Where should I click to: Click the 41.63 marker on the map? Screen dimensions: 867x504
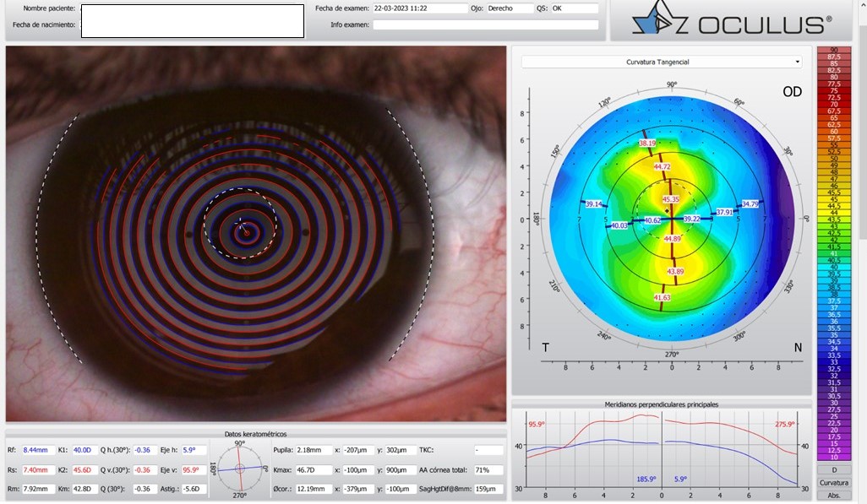(x=662, y=298)
